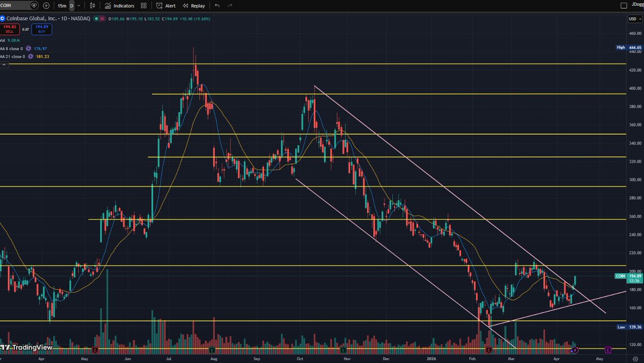Click the TradingView logo
644x363 pixels.
(26, 348)
